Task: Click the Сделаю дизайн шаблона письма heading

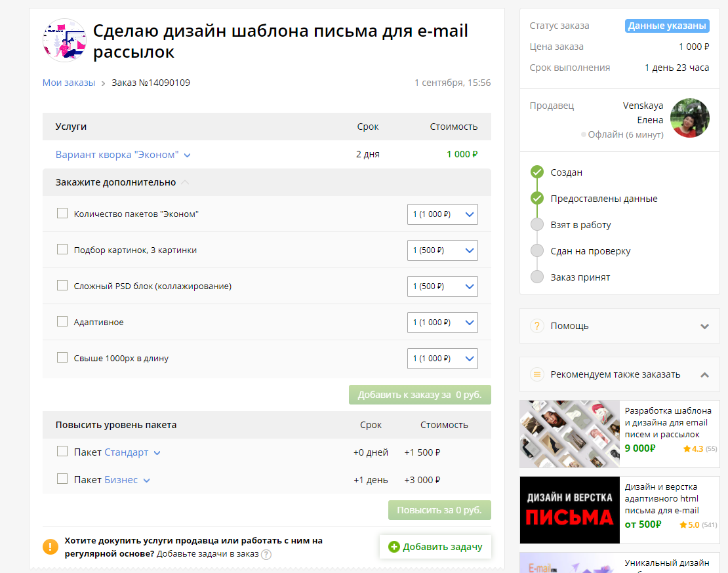Action: (x=281, y=41)
